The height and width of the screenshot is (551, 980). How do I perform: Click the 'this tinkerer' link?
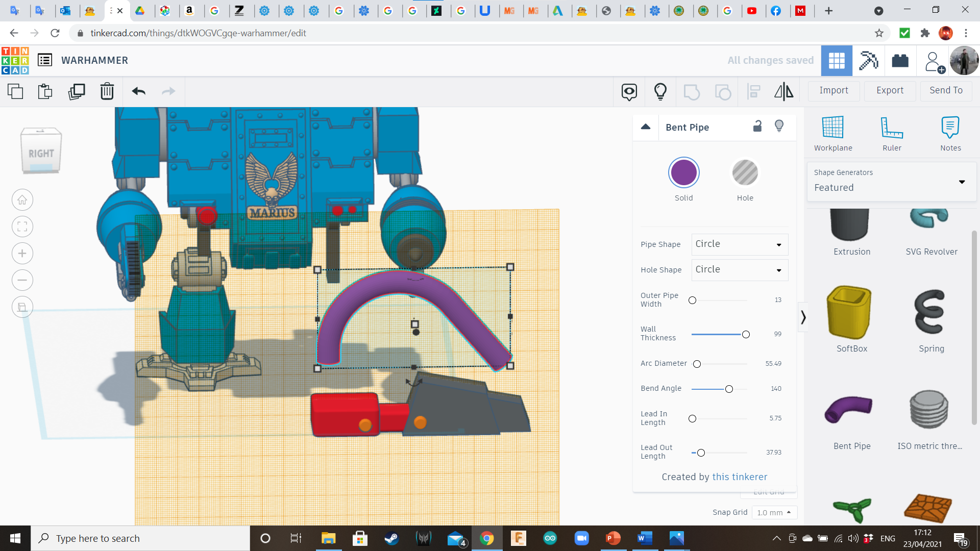coord(740,477)
